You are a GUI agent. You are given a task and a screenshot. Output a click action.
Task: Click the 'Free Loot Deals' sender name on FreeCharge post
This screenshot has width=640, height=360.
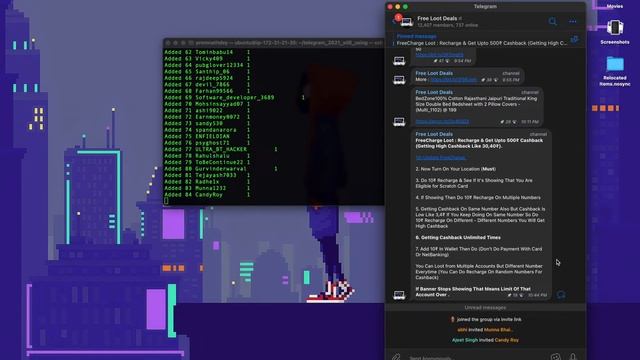pos(434,134)
